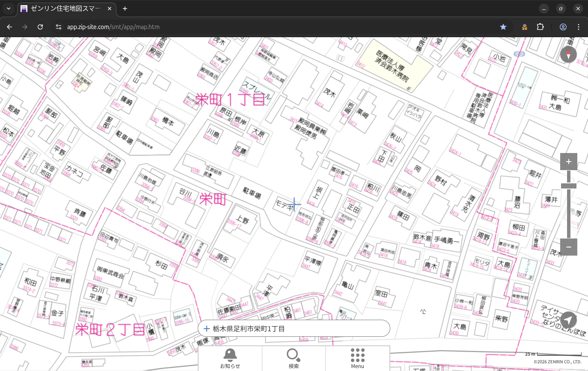Click the 栃木県足利市栄町1丁目 address bar

point(294,329)
